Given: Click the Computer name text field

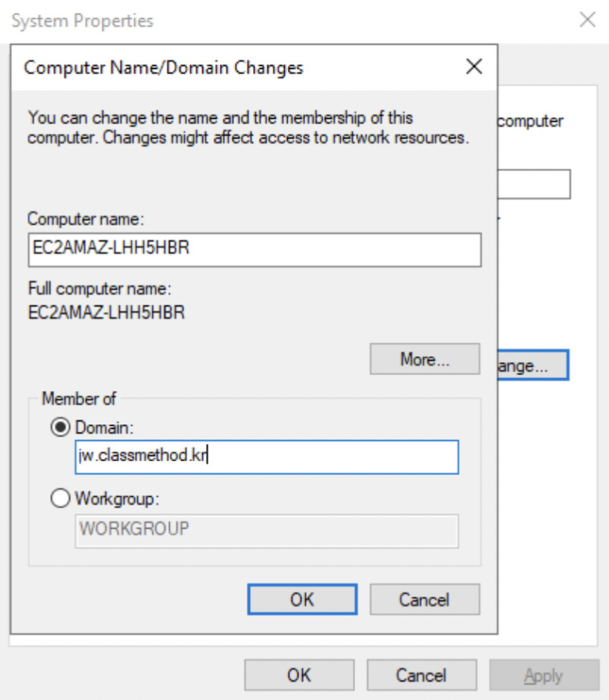Looking at the screenshot, I should [254, 249].
